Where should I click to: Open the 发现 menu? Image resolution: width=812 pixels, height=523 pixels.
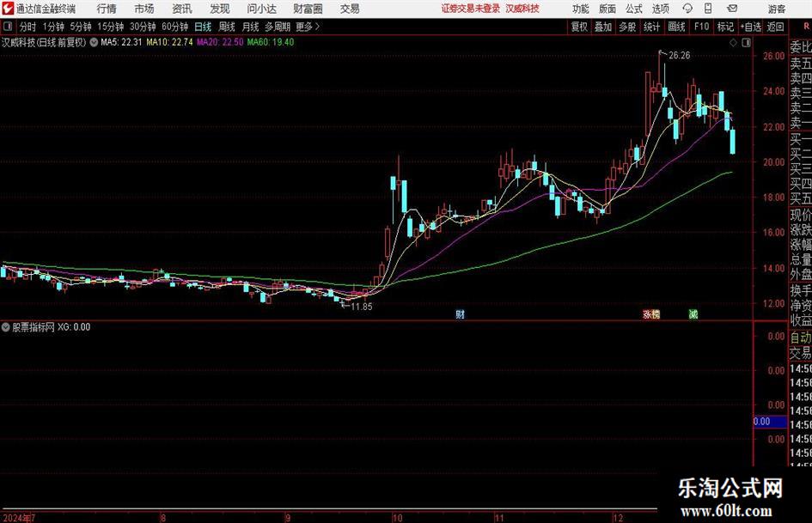coord(220,9)
